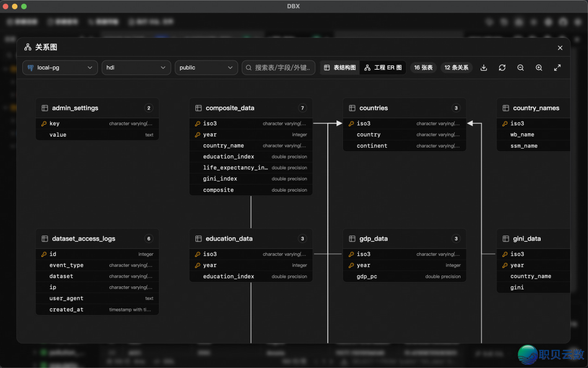This screenshot has height=368, width=588.
Task: Select the gini_data table header
Action: point(534,238)
